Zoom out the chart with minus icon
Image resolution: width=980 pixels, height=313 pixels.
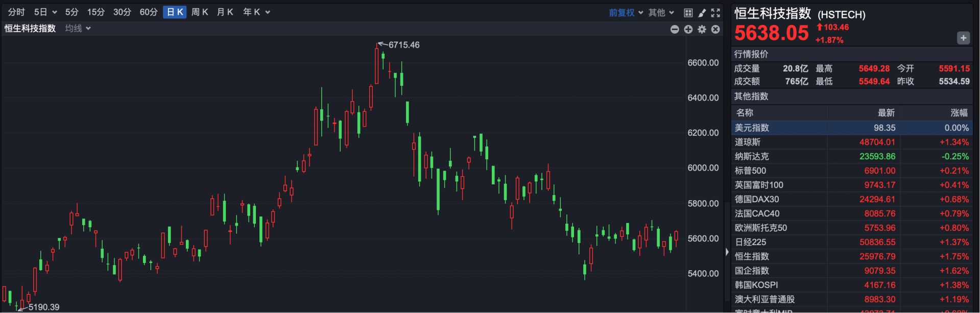tap(675, 30)
